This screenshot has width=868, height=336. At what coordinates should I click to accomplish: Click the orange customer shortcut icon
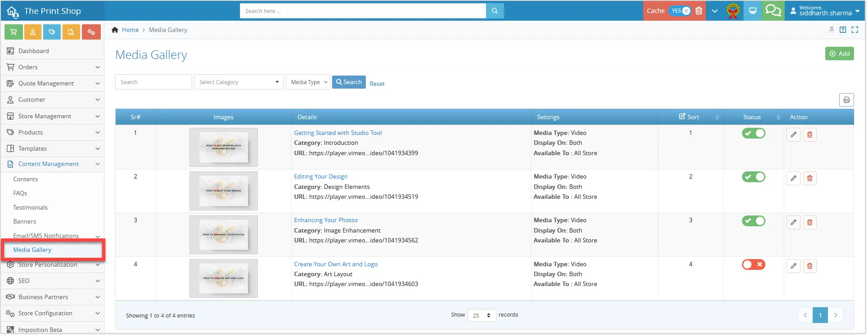tap(33, 32)
